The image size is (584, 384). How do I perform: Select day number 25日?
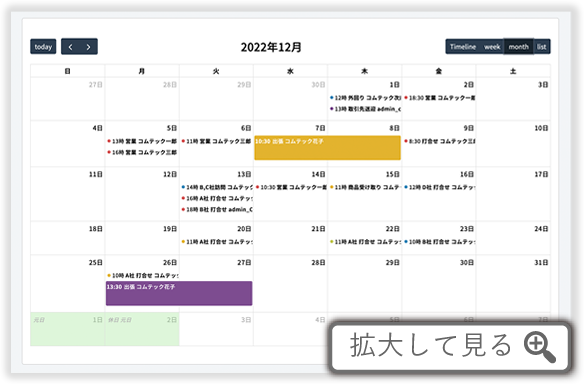[x=96, y=263]
